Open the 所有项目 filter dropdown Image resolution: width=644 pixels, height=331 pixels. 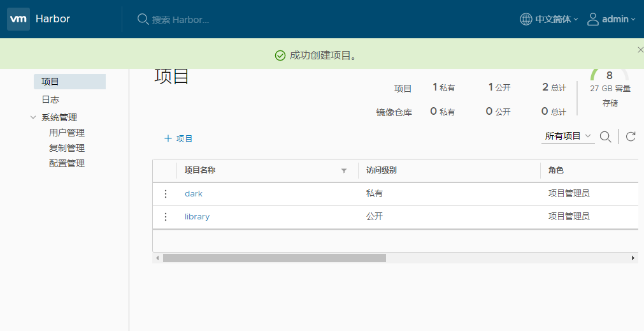[x=568, y=136]
